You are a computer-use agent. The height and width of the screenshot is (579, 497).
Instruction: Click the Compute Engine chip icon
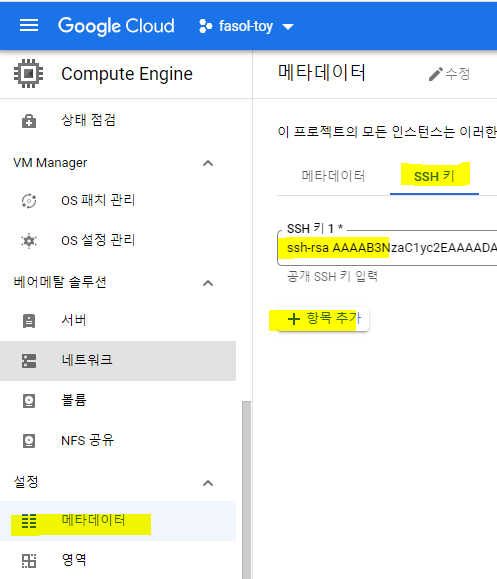(x=28, y=73)
